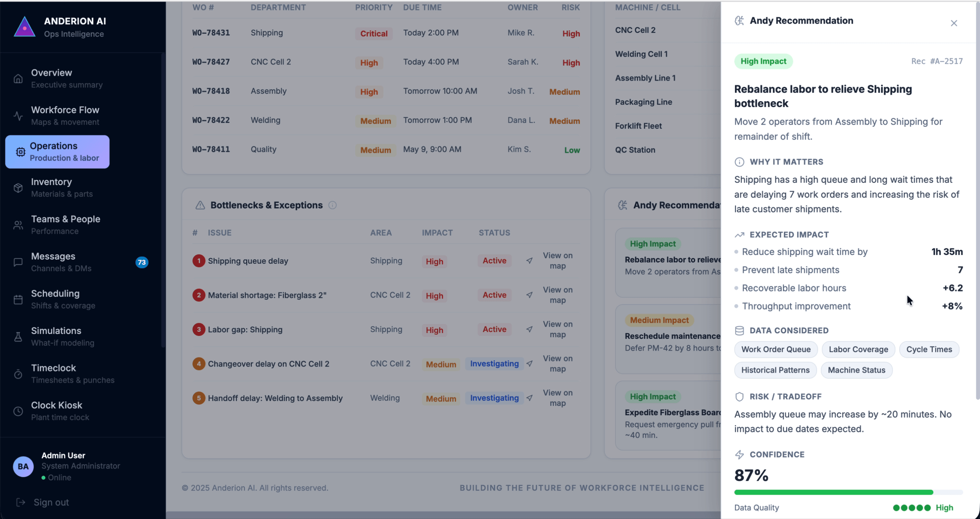The height and width of the screenshot is (519, 980).
Task: Open Simulations what-if modeling
Action: 80,337
